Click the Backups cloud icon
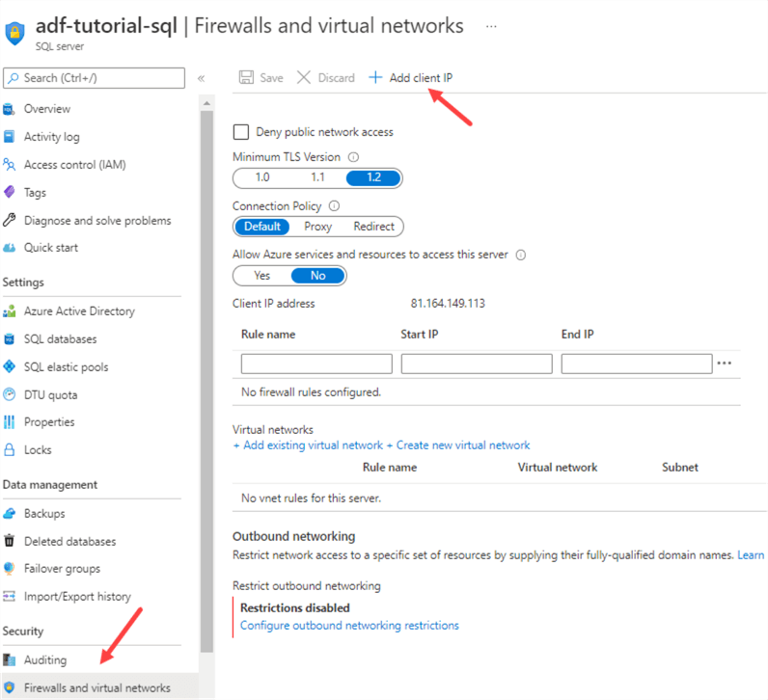 tap(9, 514)
